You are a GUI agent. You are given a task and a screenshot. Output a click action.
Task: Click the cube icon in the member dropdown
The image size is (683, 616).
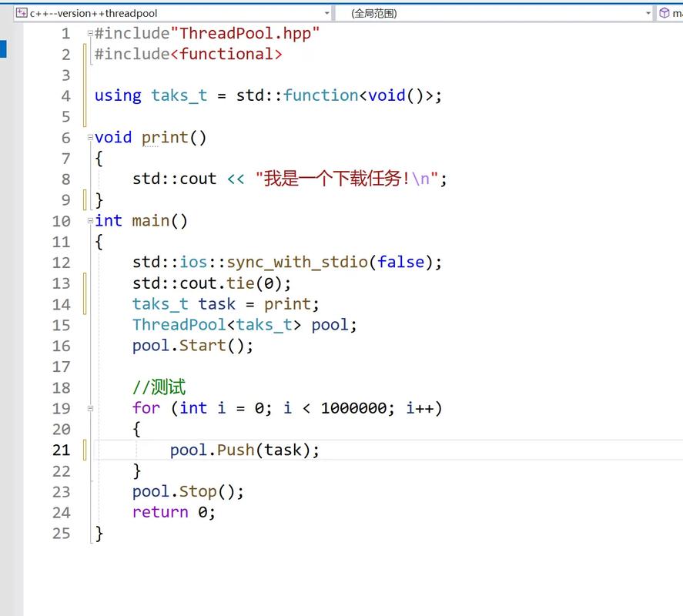click(665, 13)
